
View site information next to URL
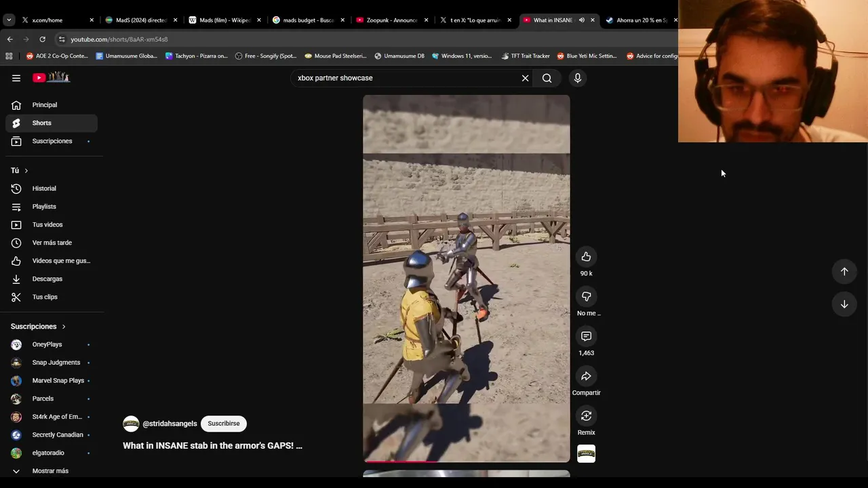pos(62,39)
